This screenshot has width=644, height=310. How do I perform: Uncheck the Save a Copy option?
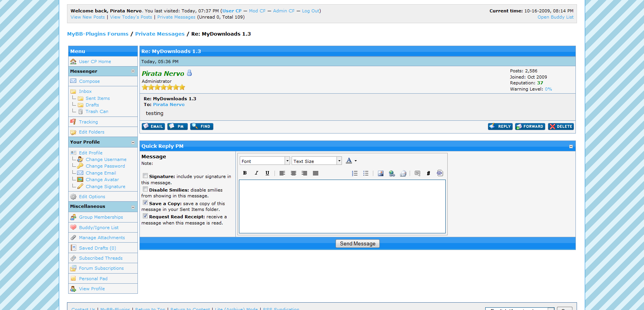(x=145, y=202)
